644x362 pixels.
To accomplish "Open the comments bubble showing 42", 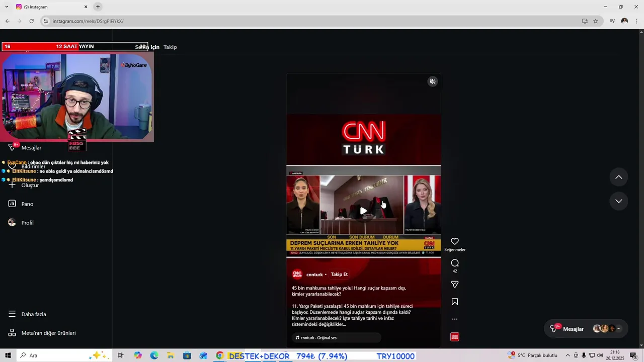I will coord(455,263).
